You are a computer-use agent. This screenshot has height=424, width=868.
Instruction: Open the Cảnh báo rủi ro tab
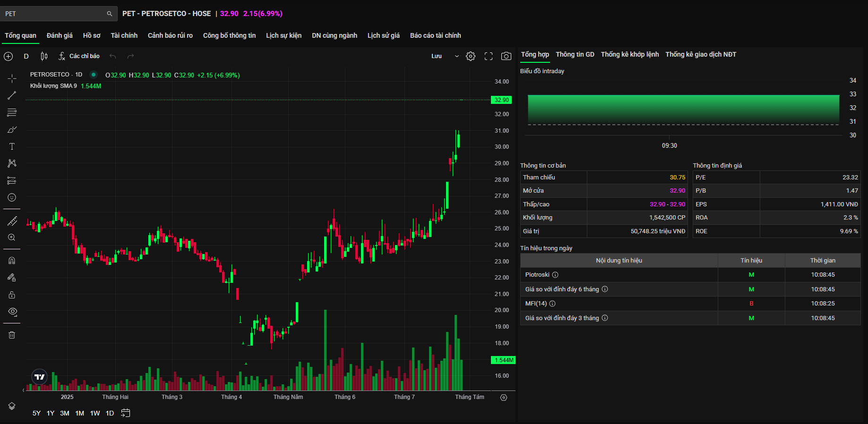pyautogui.click(x=170, y=35)
